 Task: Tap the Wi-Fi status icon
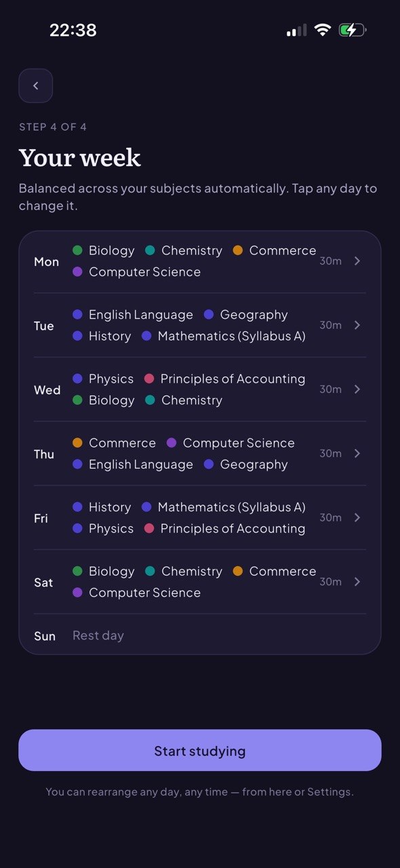pyautogui.click(x=323, y=30)
